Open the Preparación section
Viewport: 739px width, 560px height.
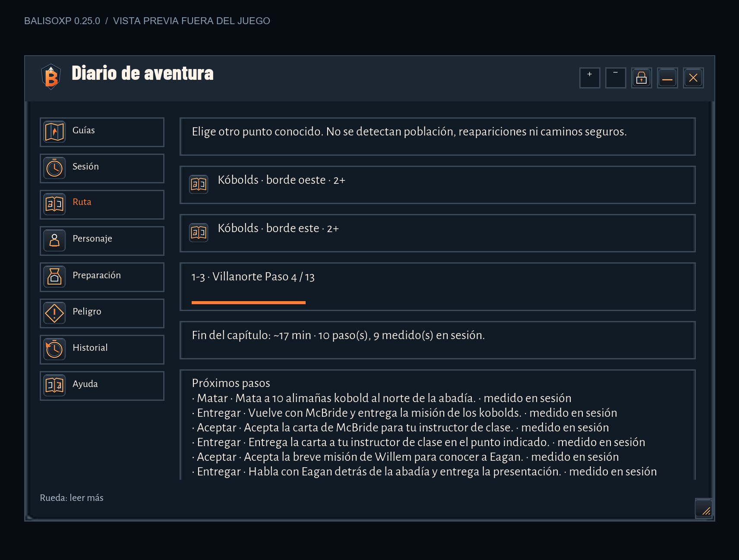click(102, 277)
